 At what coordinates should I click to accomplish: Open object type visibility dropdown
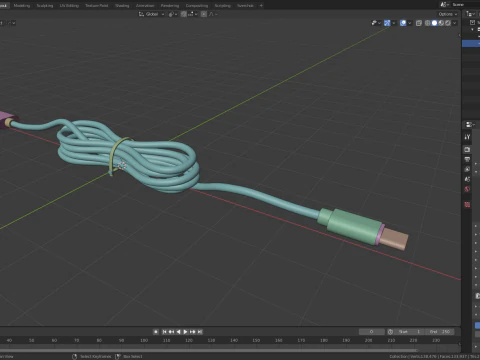click(376, 23)
